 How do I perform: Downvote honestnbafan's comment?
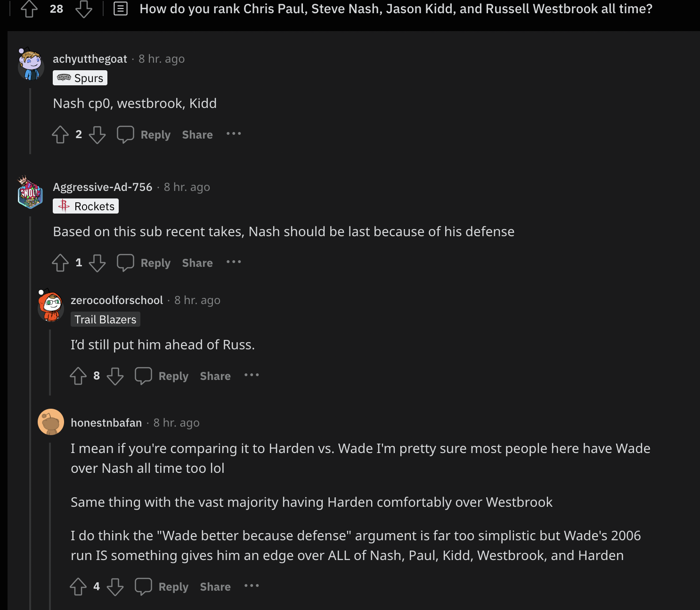coord(115,587)
